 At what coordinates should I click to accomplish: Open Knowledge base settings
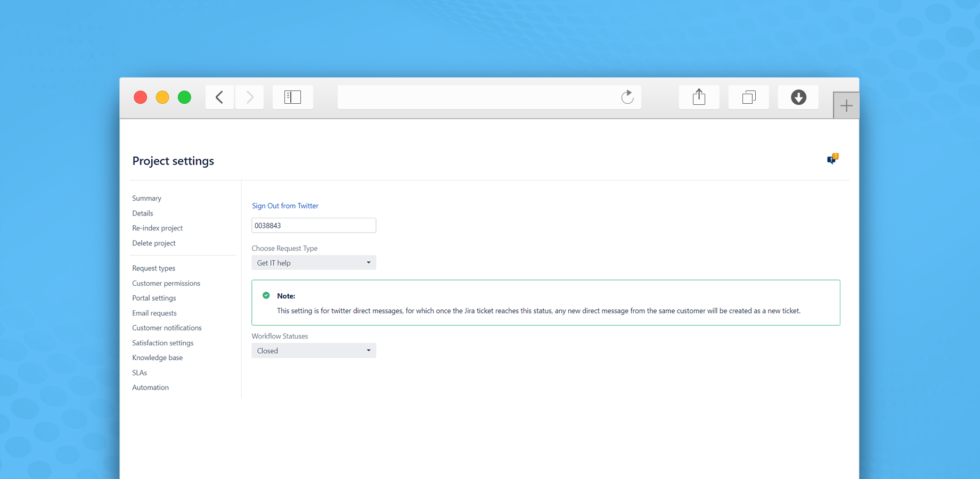point(157,358)
